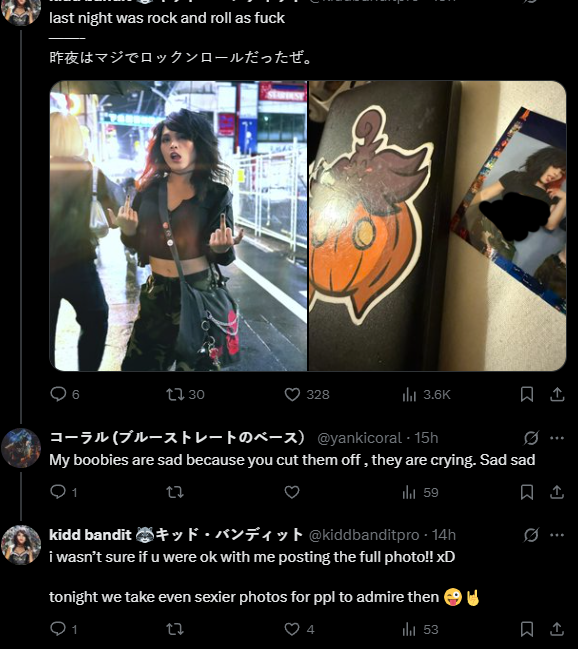The height and width of the screenshot is (649, 578).
Task: Open more options on kidd bandit's reply
Action: 557,535
